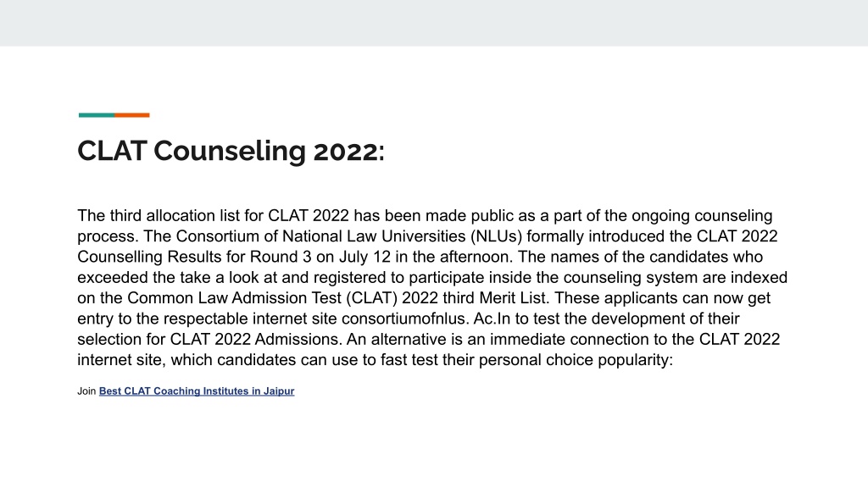Select the teal segment of the accent bar

click(x=97, y=115)
